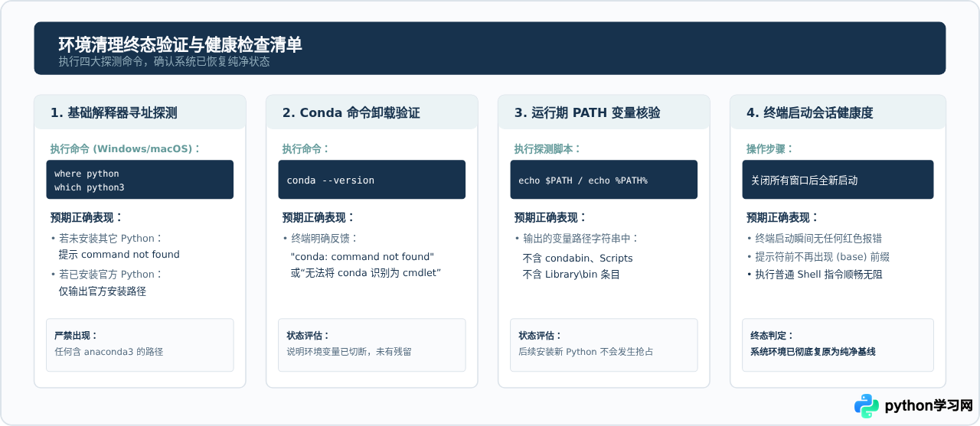This screenshot has width=980, height=426.
Task: Click the which python3 command line
Action: [89, 187]
